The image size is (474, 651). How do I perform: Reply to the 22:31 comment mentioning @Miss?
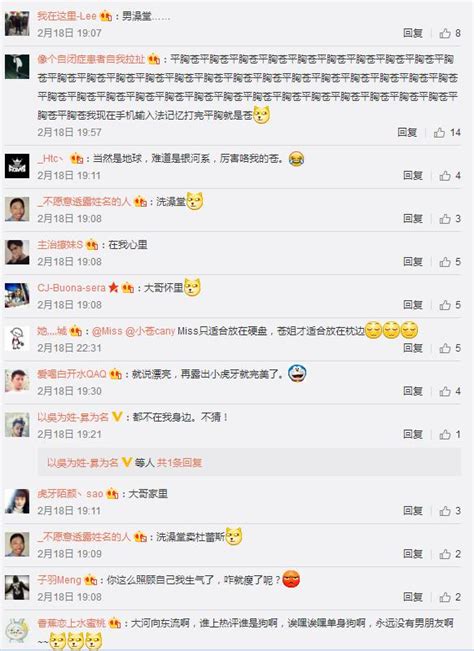pyautogui.click(x=413, y=348)
